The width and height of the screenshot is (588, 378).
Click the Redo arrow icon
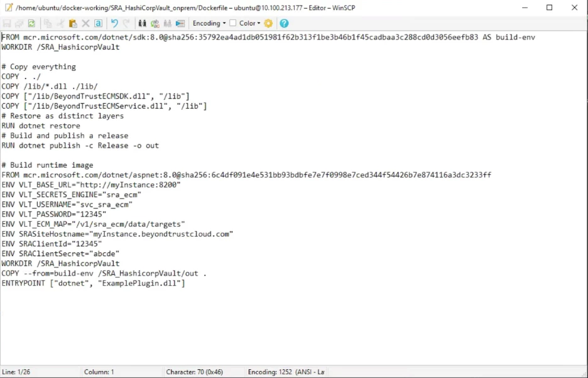coord(126,23)
